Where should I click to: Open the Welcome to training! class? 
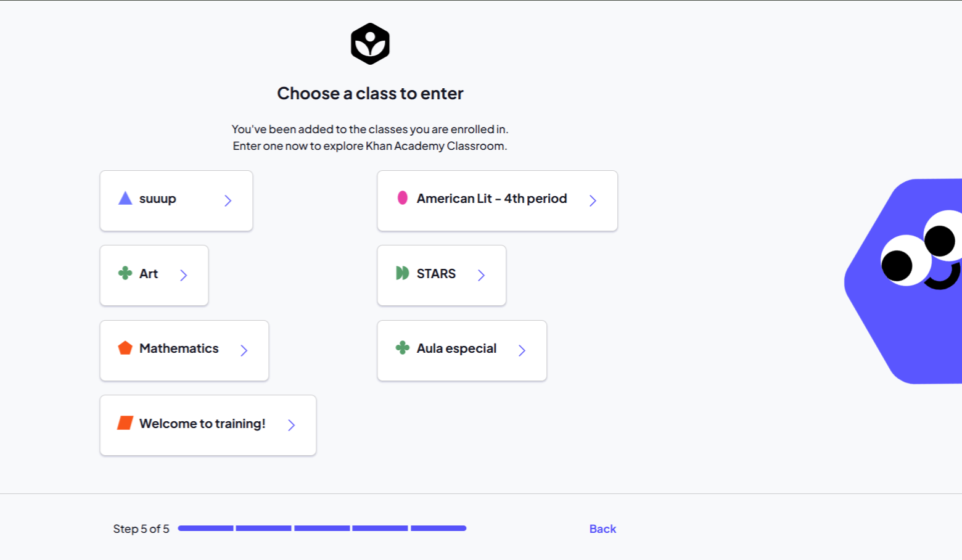coord(208,425)
